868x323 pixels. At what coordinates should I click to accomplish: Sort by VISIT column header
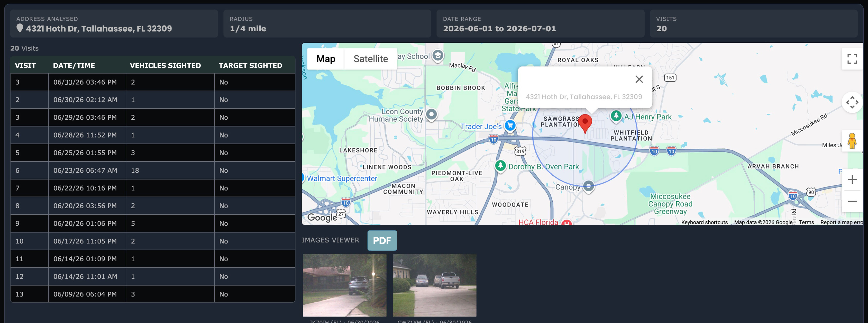[25, 65]
